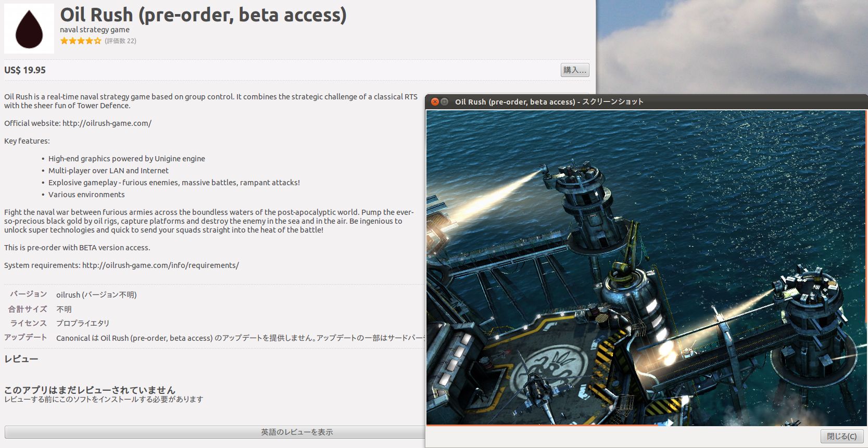
Task: Open official website link oilrush-game.com
Action: (x=107, y=123)
